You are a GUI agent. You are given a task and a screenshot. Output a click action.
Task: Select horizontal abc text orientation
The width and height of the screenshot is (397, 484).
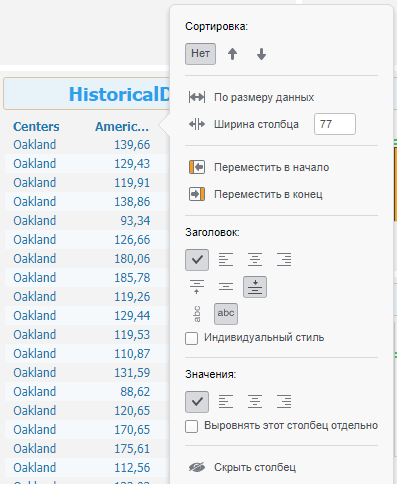(226, 314)
